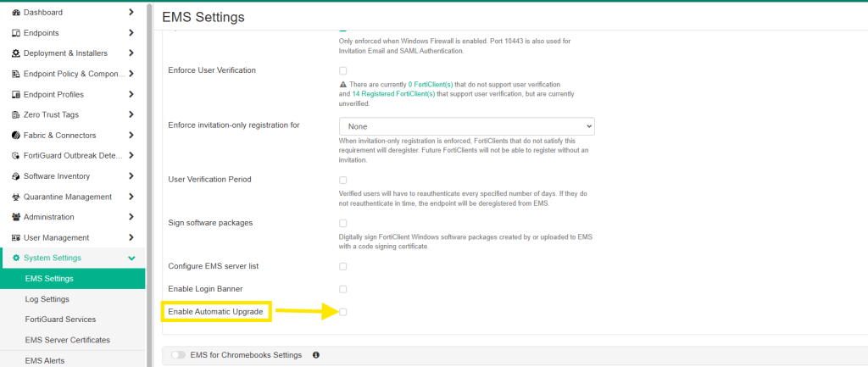Tick the Enforce User Verification checkbox
Viewport: 868px width, 367px height.
coord(343,71)
